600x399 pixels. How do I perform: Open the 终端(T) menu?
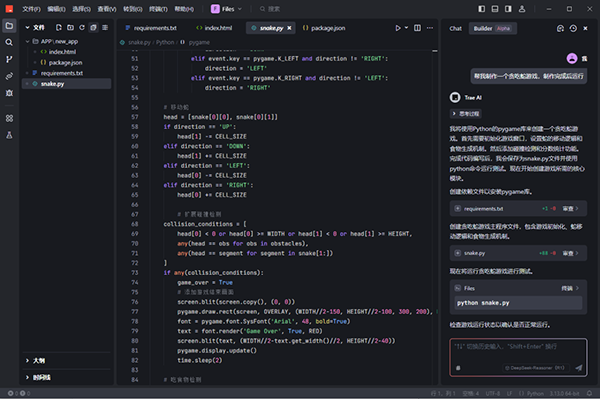pos(158,9)
